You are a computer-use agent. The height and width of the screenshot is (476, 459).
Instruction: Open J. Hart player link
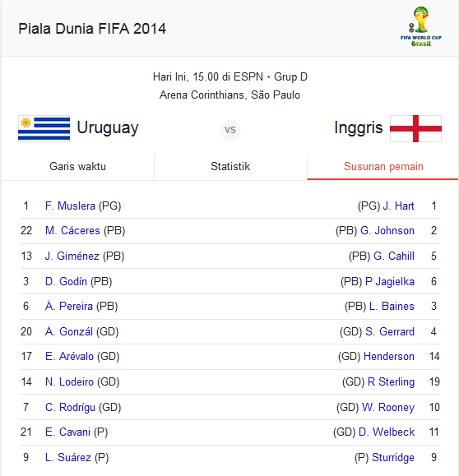pos(399,206)
